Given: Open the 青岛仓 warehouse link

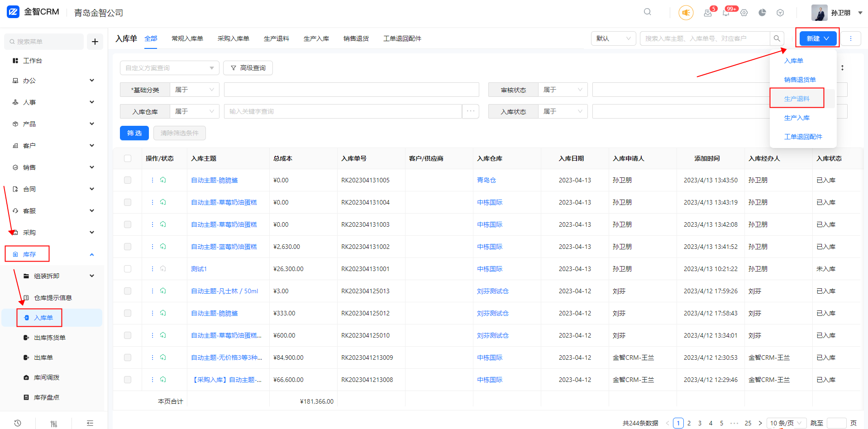Looking at the screenshot, I should 486,180.
